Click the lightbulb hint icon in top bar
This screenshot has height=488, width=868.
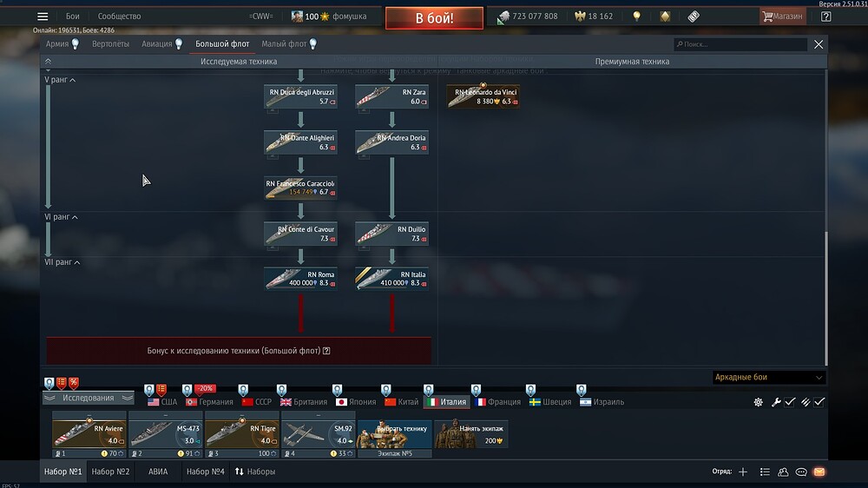coord(636,16)
